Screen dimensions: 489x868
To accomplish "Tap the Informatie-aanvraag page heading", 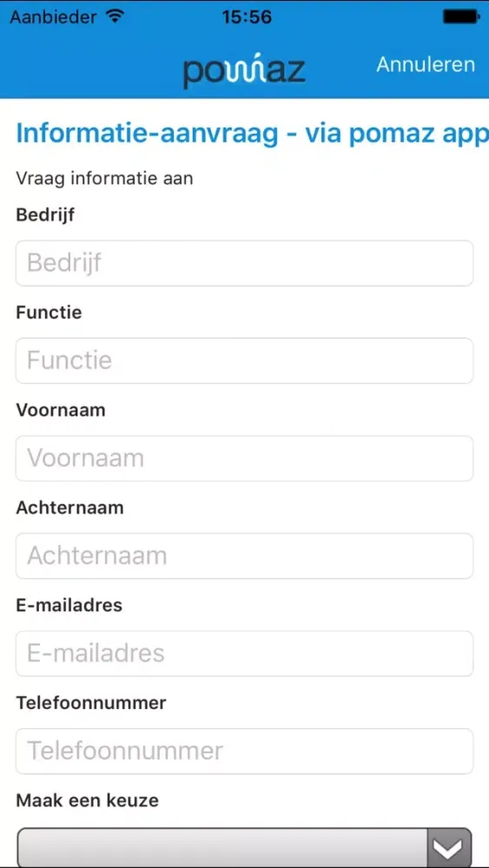I will click(x=252, y=135).
